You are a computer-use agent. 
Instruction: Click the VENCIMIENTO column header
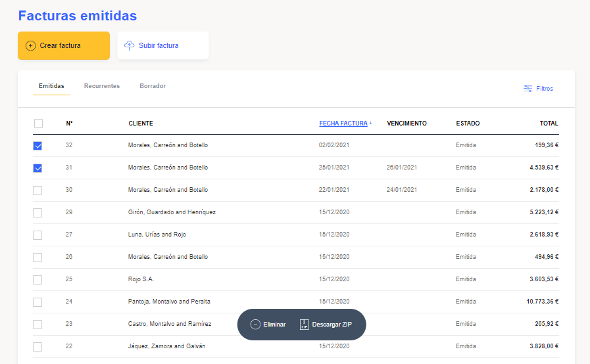coord(406,124)
